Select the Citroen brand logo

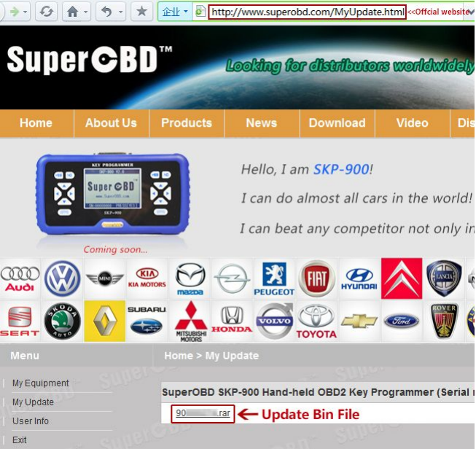point(402,278)
